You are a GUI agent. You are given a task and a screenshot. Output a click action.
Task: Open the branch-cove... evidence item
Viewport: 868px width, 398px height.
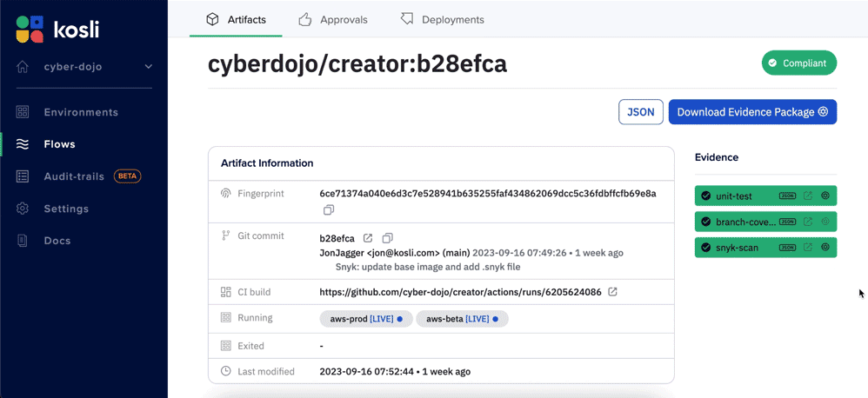click(x=745, y=222)
